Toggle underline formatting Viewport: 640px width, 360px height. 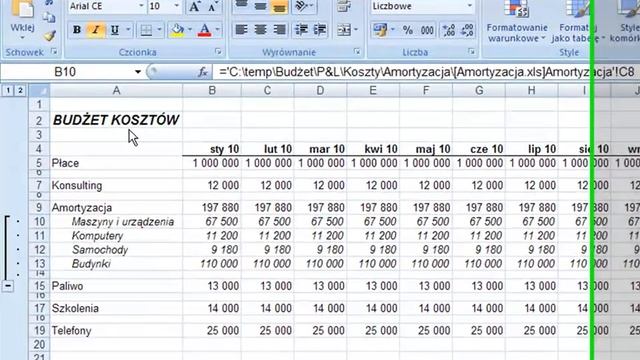pos(115,30)
